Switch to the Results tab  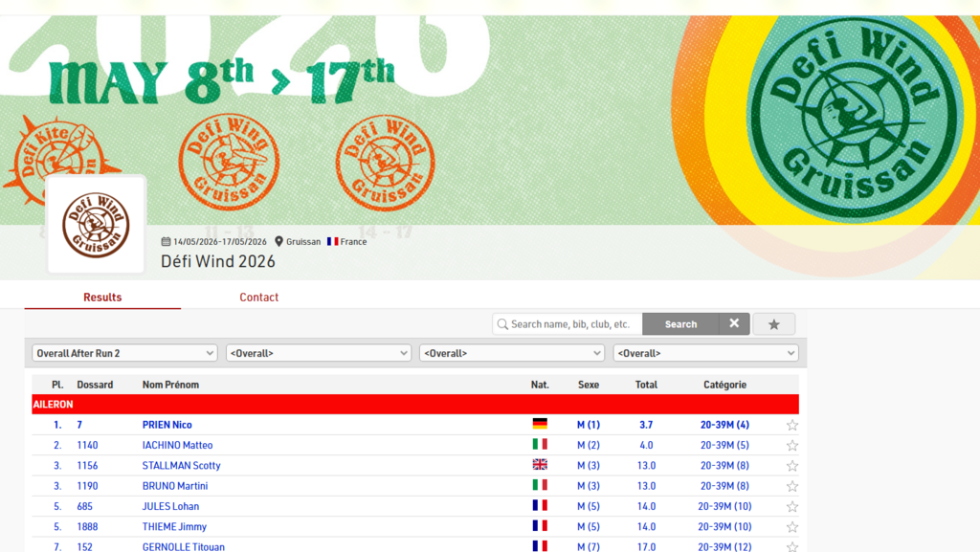pyautogui.click(x=102, y=298)
